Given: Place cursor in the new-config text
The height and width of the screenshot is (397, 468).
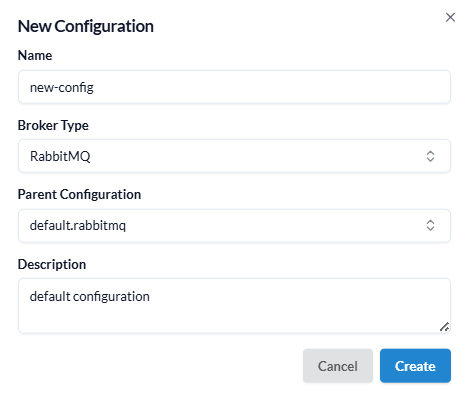Looking at the screenshot, I should [x=62, y=88].
